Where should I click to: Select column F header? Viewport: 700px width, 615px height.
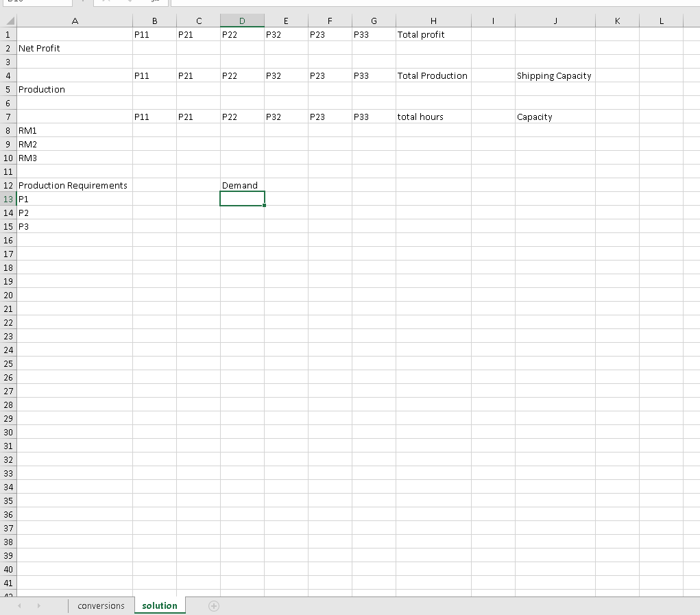[x=330, y=21]
